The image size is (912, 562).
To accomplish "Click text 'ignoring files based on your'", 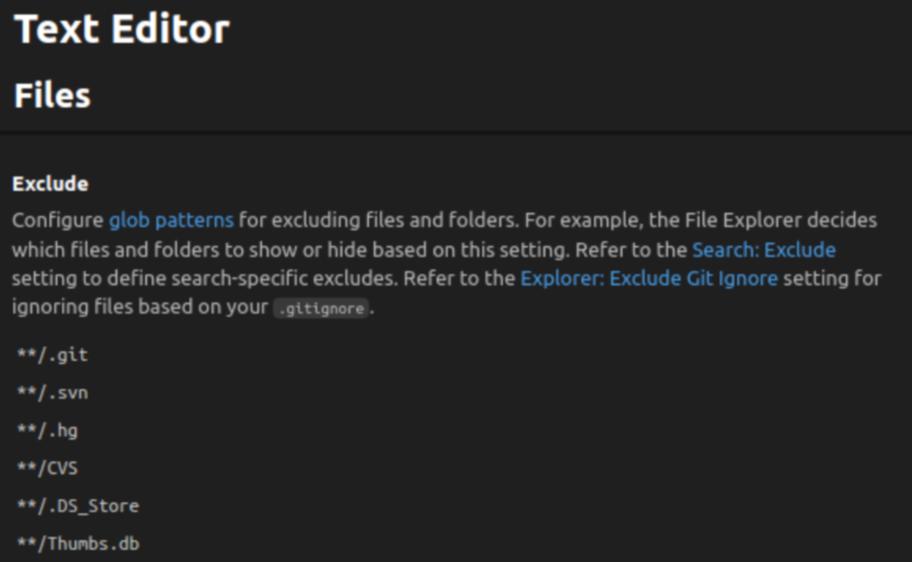I will pos(140,307).
